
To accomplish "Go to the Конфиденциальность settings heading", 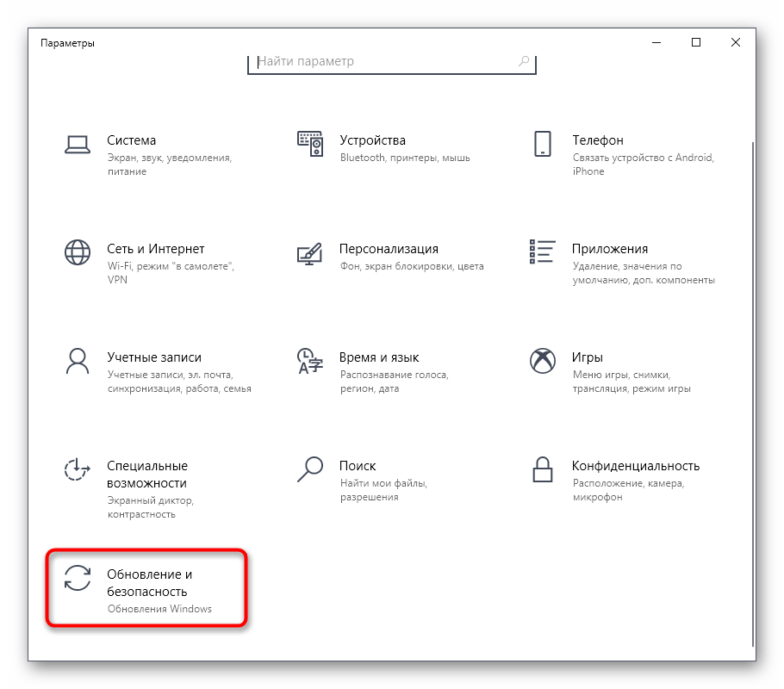I will (635, 466).
